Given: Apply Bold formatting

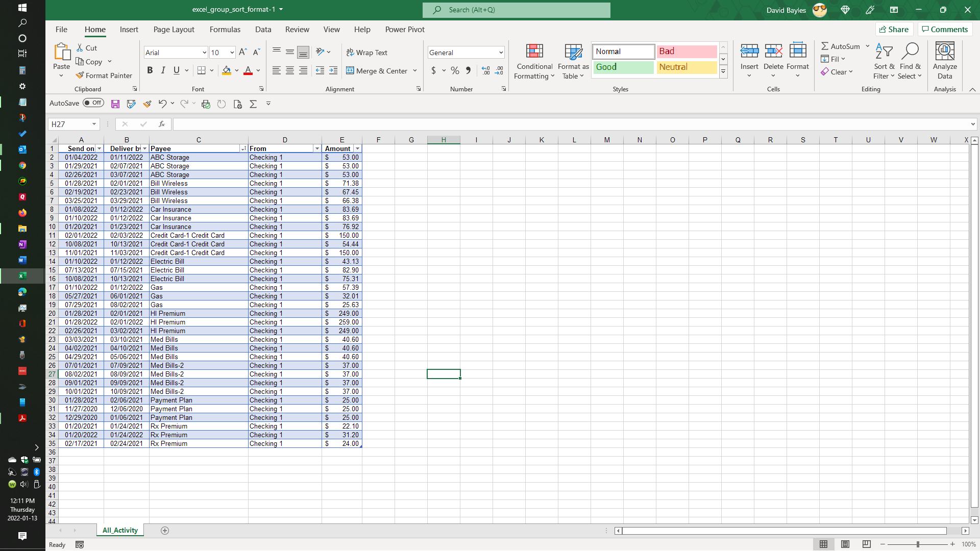Looking at the screenshot, I should (x=150, y=70).
